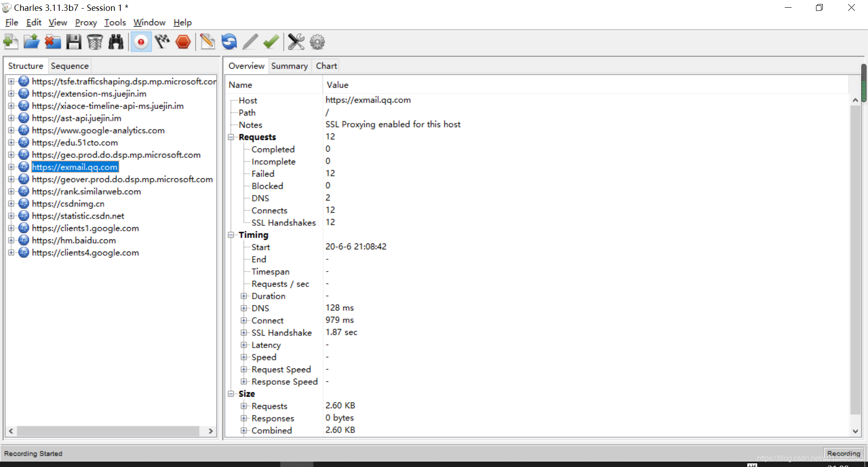Switch to the Sequence tab

tap(70, 66)
